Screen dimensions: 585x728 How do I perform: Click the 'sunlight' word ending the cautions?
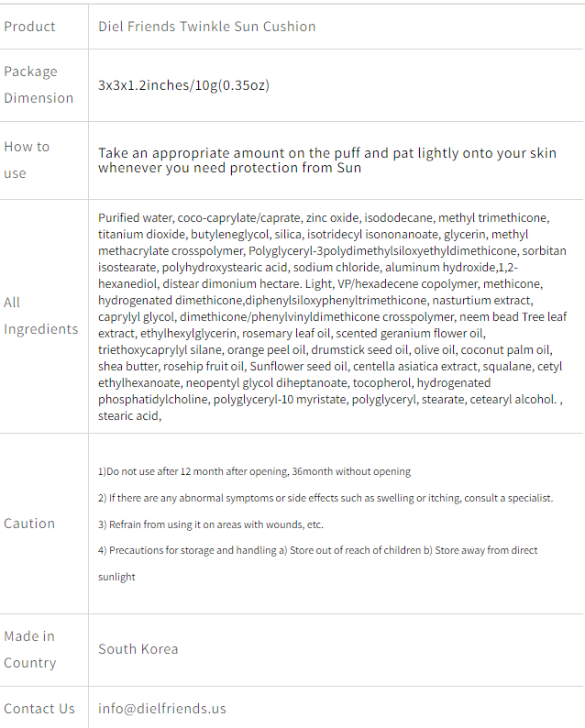coord(116,577)
